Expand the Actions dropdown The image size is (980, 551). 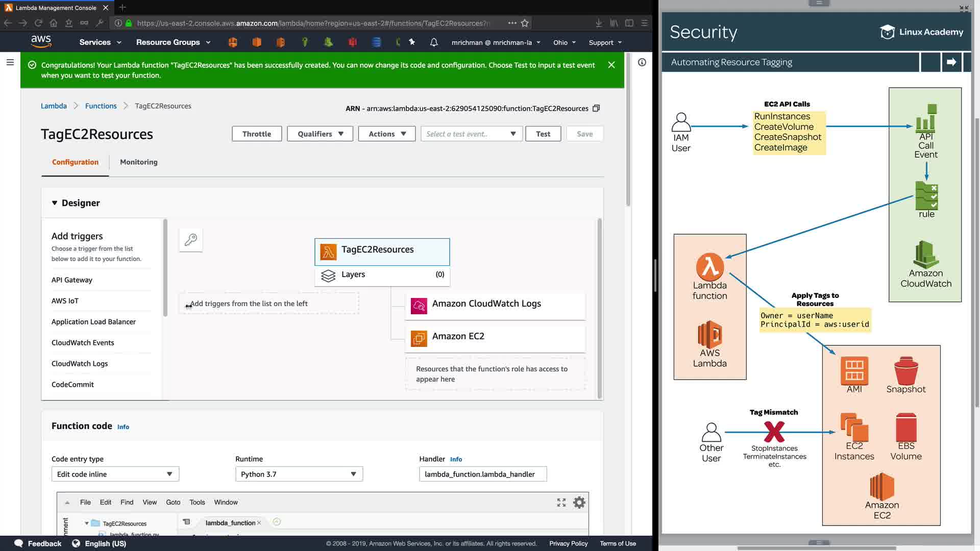click(386, 134)
